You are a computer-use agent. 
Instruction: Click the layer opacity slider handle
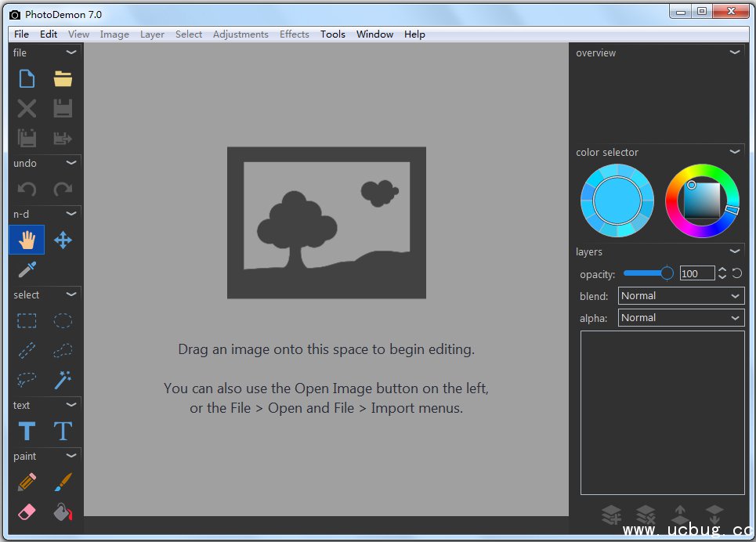pos(667,273)
